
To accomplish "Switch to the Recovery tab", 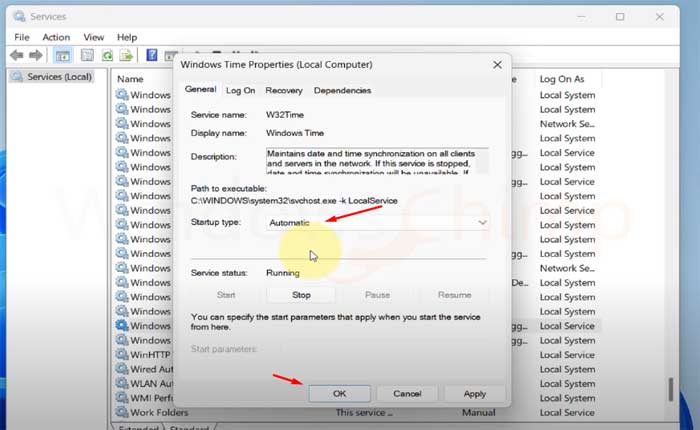I will pyautogui.click(x=283, y=91).
